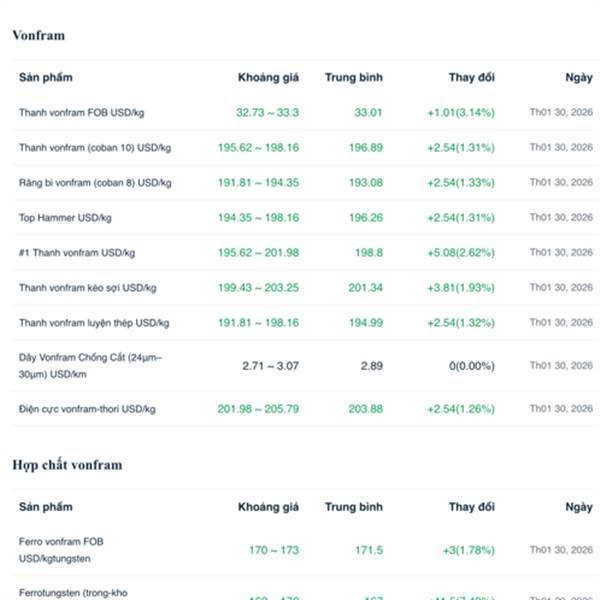Click the 201.98 ~ 205.79 price range
Image resolution: width=600 pixels, height=600 pixels.
coord(258,409)
